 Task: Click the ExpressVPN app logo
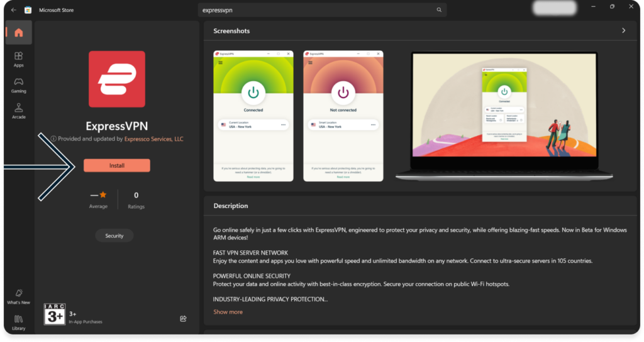[x=117, y=79]
